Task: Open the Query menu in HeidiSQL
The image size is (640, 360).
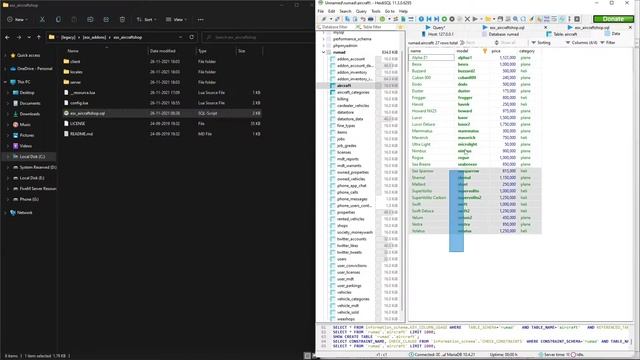Action: [361, 11]
